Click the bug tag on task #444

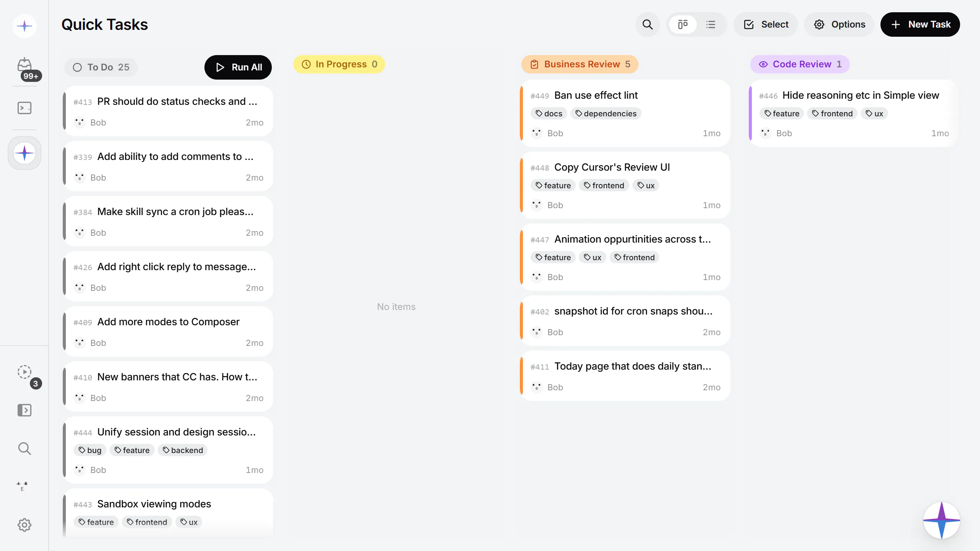pyautogui.click(x=90, y=450)
